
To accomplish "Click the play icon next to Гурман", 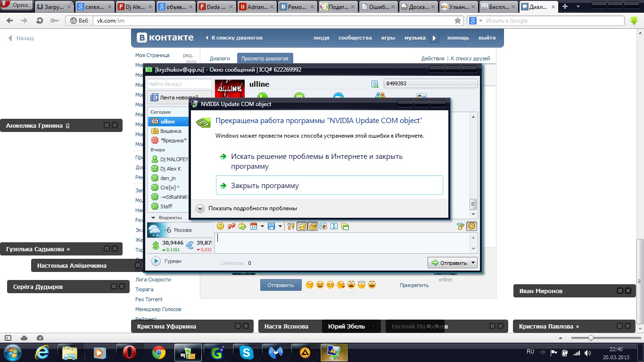I will (156, 261).
